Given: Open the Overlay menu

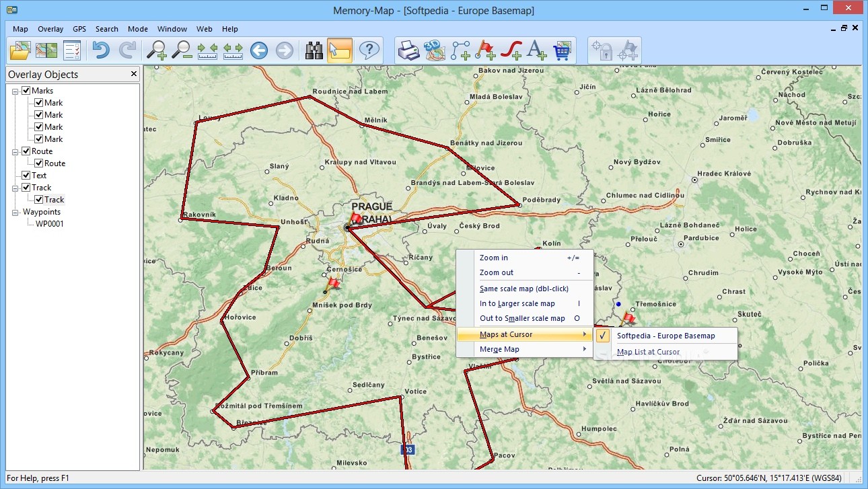Looking at the screenshot, I should coord(50,29).
